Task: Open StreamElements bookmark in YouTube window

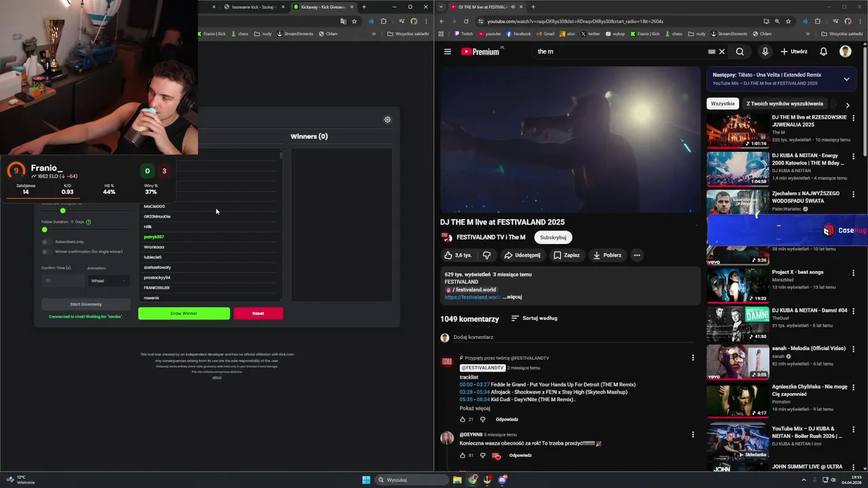Action: [x=729, y=34]
